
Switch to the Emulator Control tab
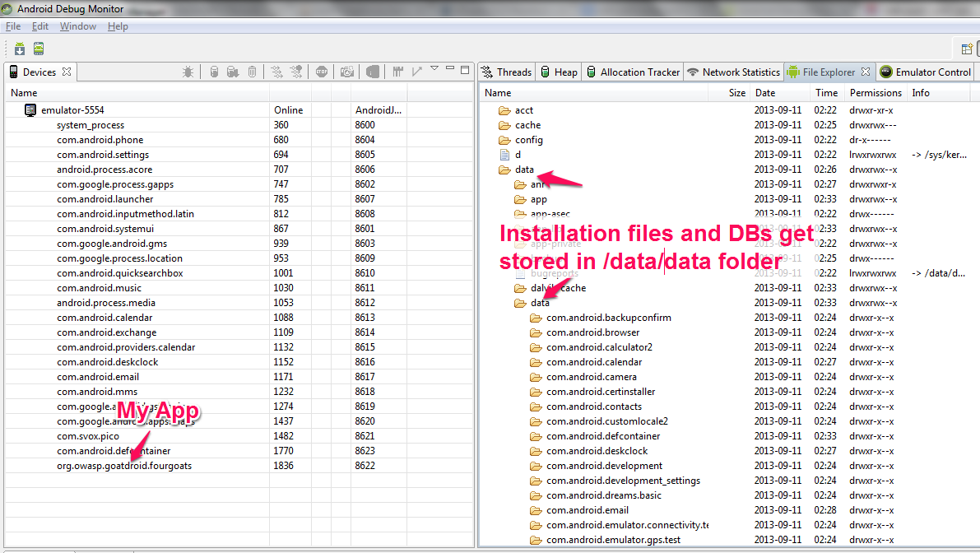927,72
